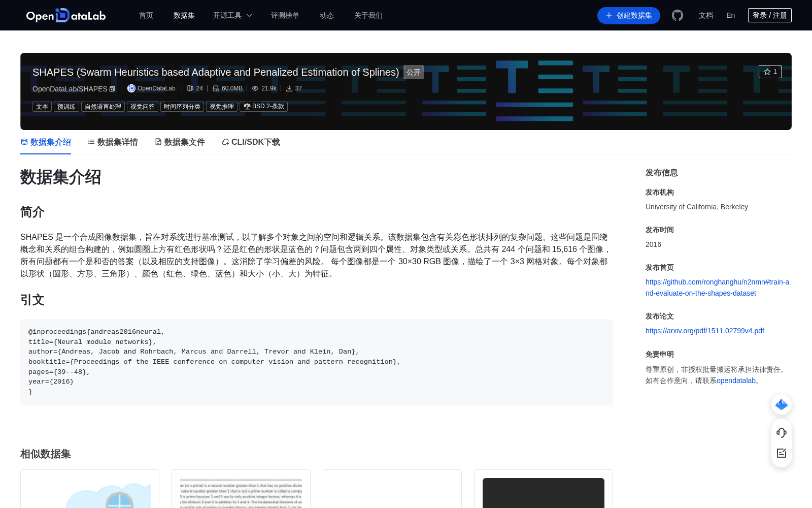Open the similar dataset card with dark thumbnail
812x508 pixels.
[x=544, y=489]
